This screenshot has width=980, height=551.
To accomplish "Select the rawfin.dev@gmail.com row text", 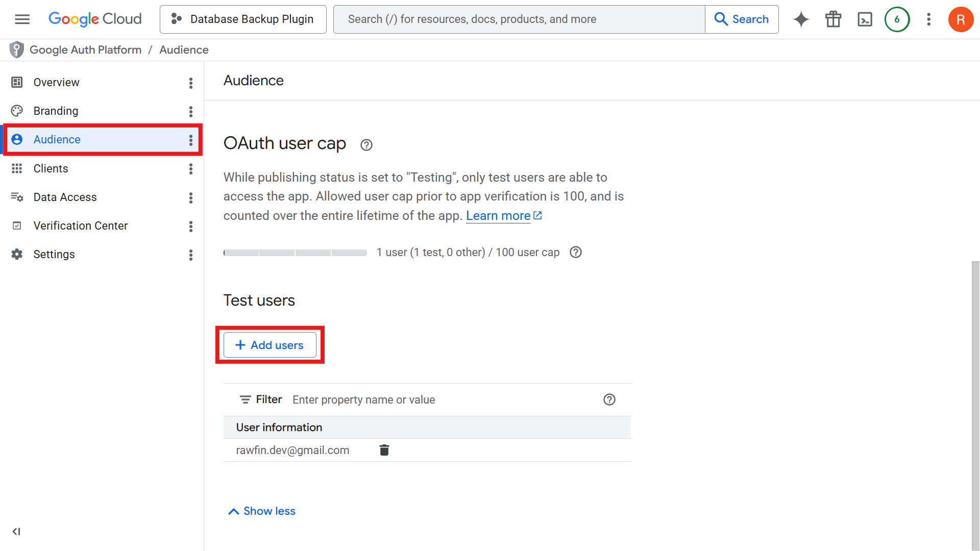I will click(292, 450).
